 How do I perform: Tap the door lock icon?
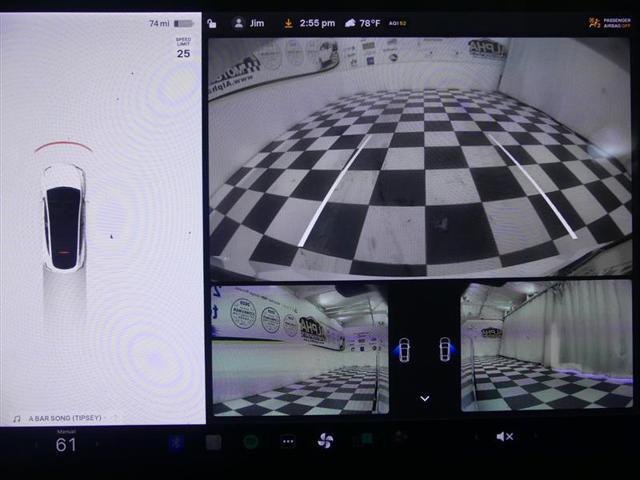click(212, 23)
